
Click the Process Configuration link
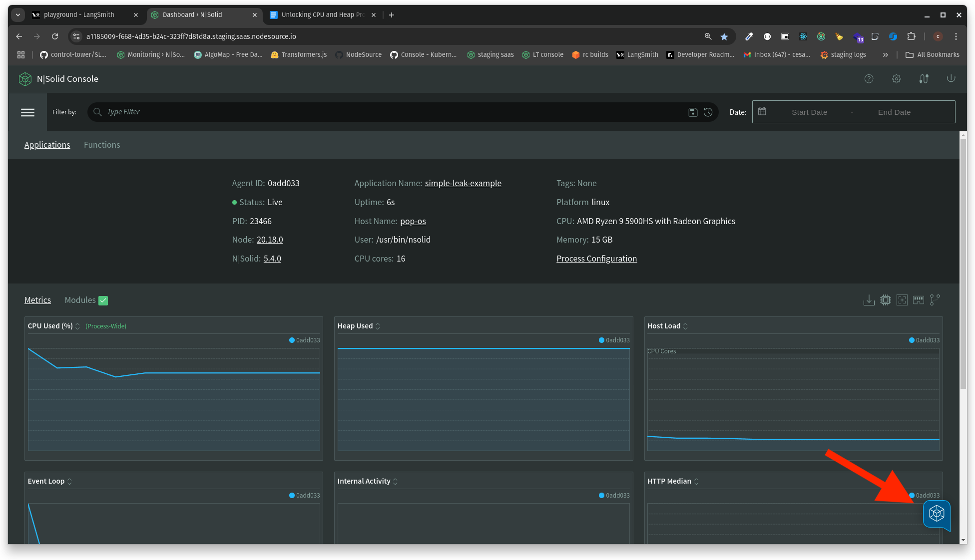597,258
